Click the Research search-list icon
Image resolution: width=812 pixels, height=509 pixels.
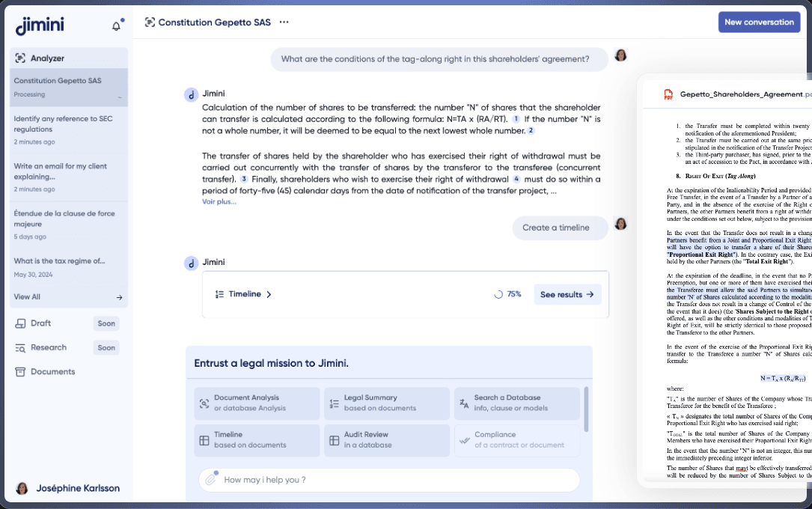click(x=20, y=347)
